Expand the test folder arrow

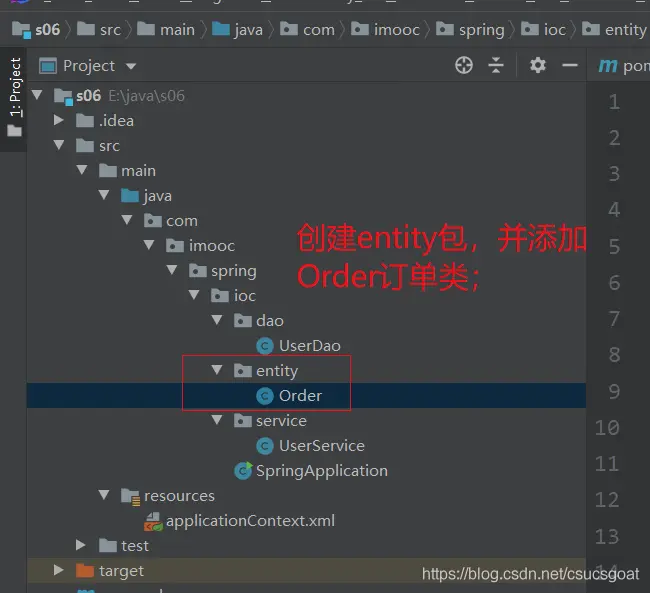click(81, 545)
